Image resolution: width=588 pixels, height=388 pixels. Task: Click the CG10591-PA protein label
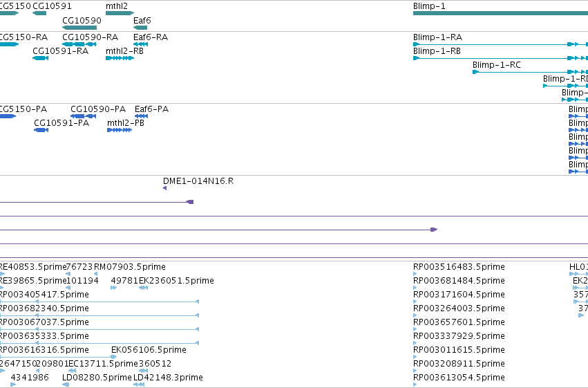click(61, 123)
